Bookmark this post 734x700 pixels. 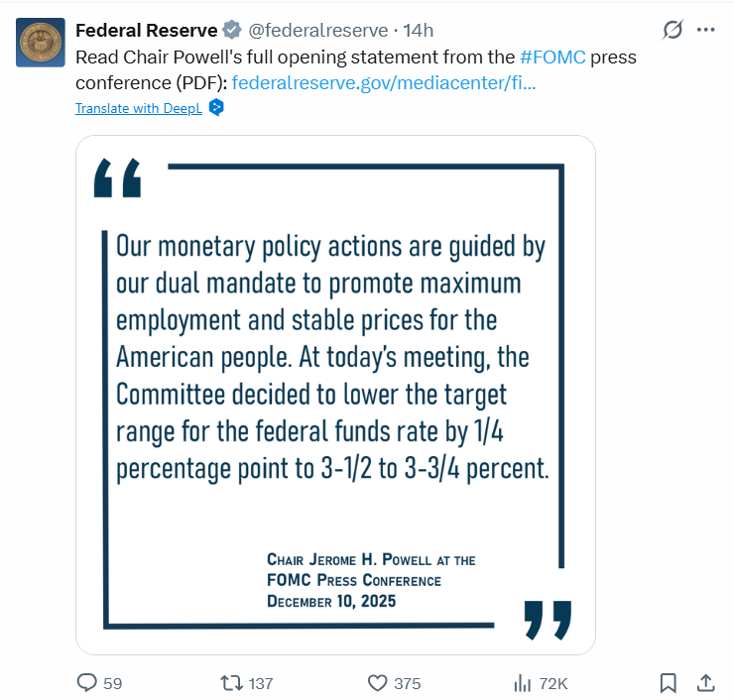pyautogui.click(x=669, y=683)
